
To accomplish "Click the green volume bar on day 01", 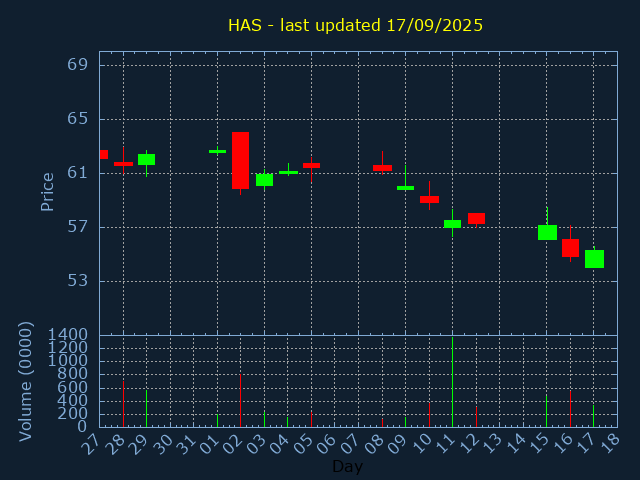I will click(218, 421).
